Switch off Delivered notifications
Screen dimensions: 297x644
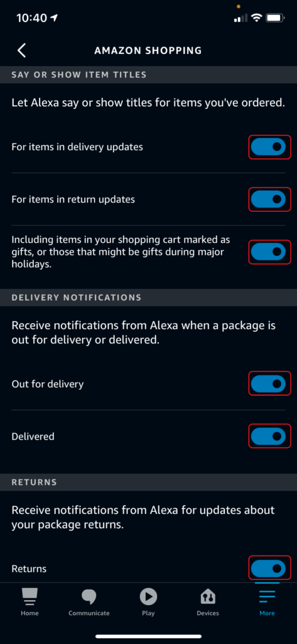pos(268,436)
